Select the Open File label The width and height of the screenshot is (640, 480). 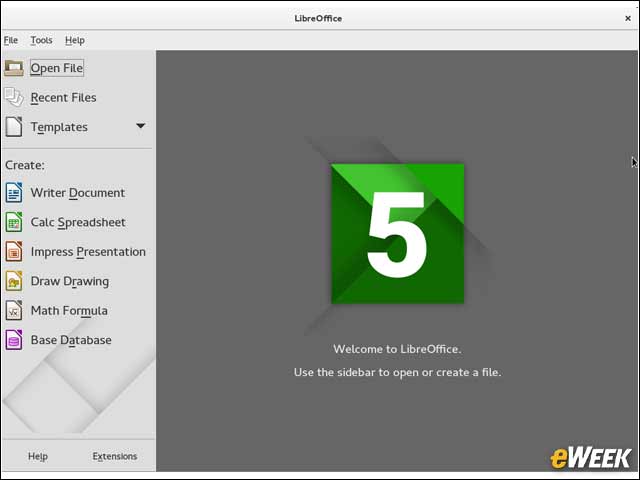tap(57, 68)
